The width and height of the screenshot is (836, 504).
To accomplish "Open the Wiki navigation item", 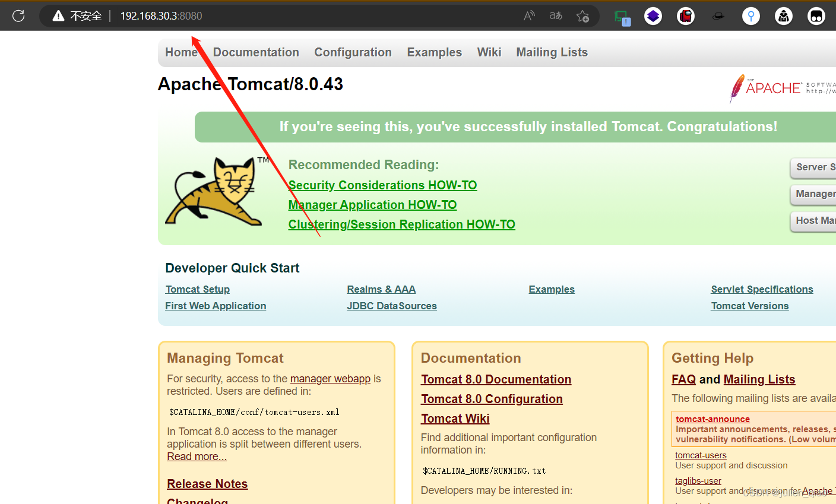I will (x=489, y=52).
